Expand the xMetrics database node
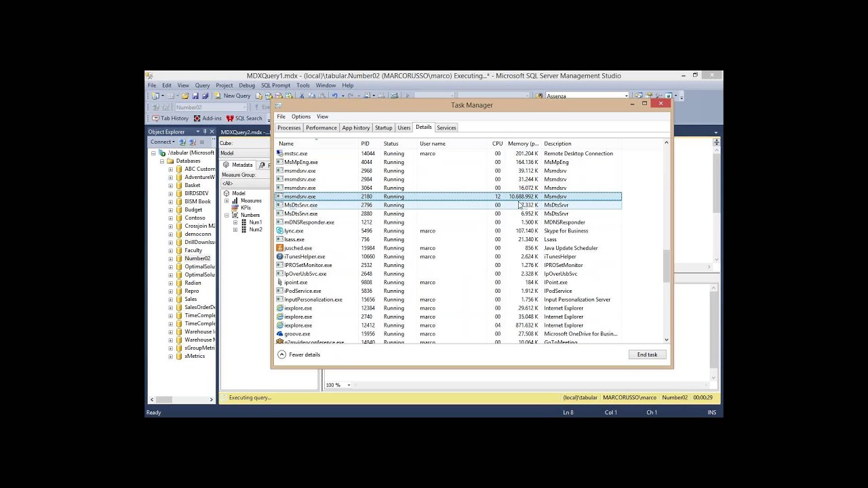Screen dimensions: 868x488 [171, 356]
